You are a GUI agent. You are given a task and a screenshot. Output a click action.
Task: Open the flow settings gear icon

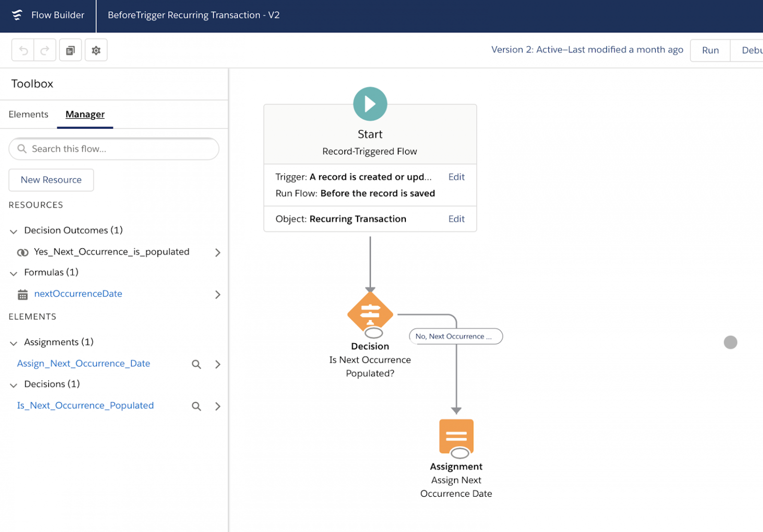(96, 50)
